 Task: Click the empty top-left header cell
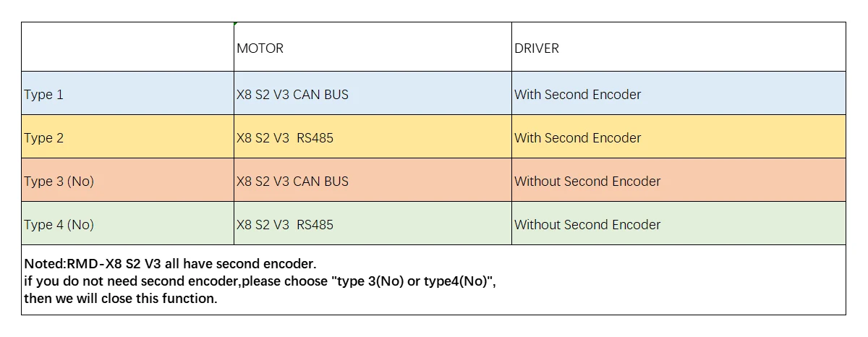[127, 47]
